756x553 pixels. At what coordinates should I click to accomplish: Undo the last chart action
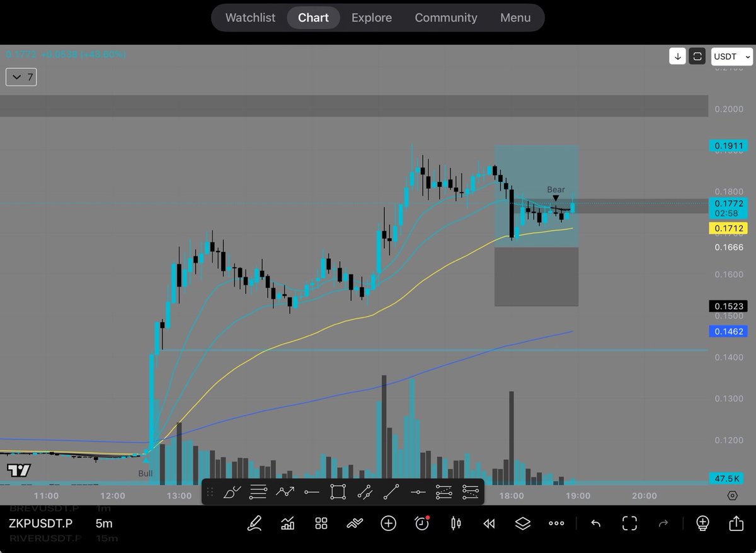tap(595, 523)
